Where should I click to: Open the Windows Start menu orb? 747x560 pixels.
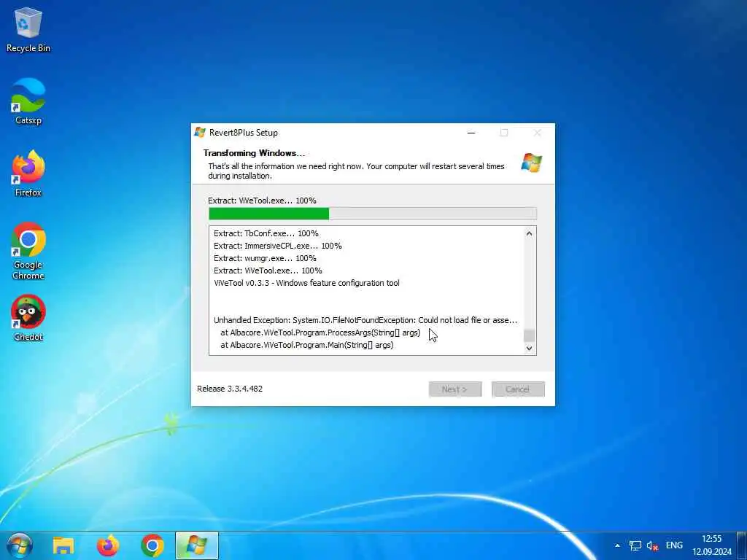click(x=19, y=545)
